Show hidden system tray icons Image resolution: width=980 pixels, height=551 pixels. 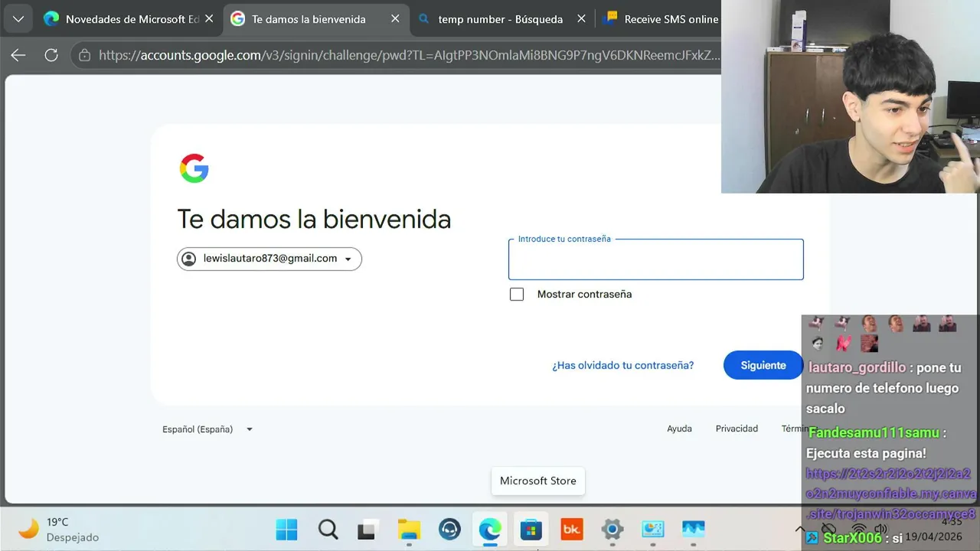800,529
